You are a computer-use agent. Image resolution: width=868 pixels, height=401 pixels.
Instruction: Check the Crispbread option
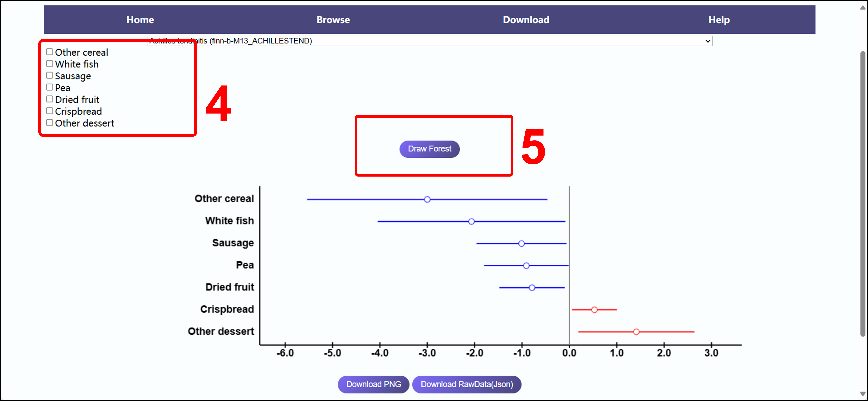(50, 111)
